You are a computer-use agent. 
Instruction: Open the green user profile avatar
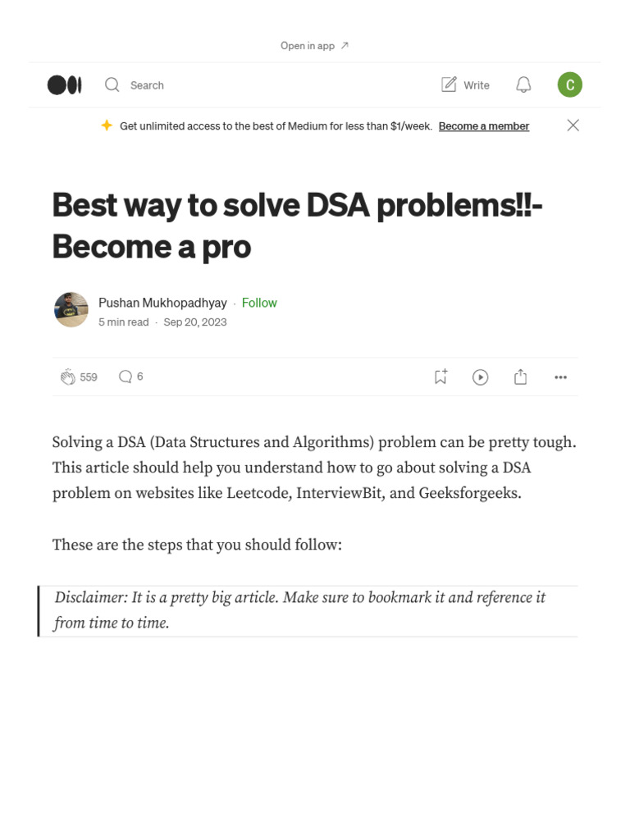(x=569, y=84)
